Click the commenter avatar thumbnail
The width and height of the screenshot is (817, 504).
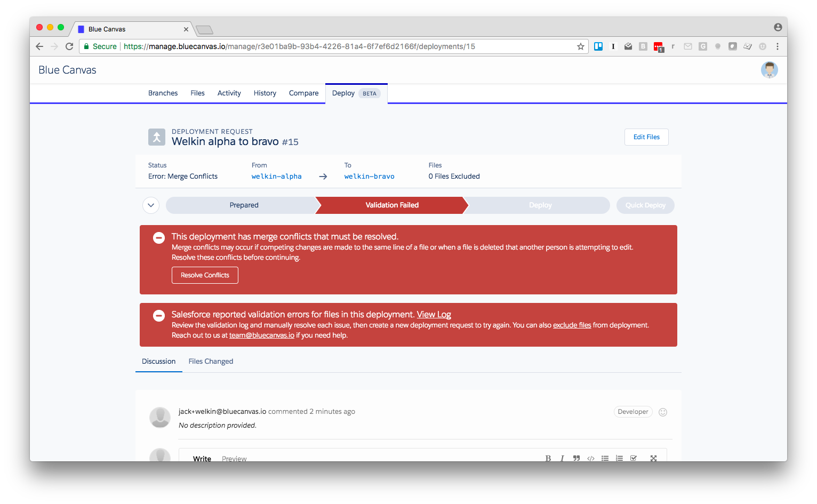click(160, 418)
